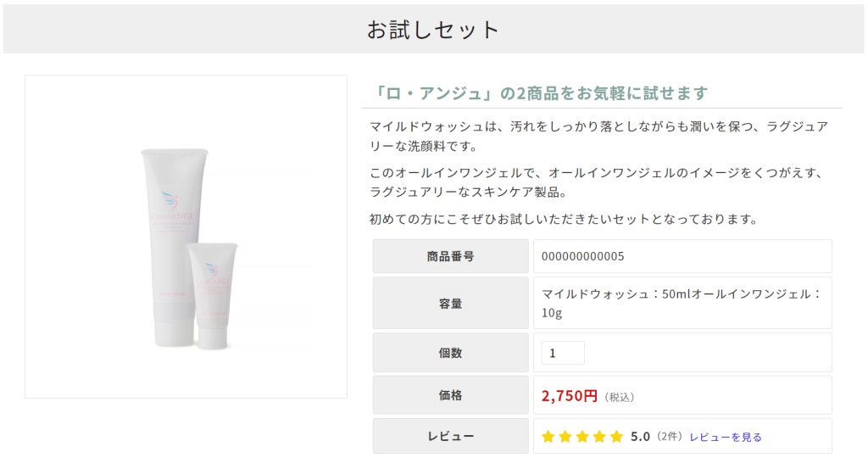
Task: Click the お試しセット page title banner
Action: pos(434,30)
